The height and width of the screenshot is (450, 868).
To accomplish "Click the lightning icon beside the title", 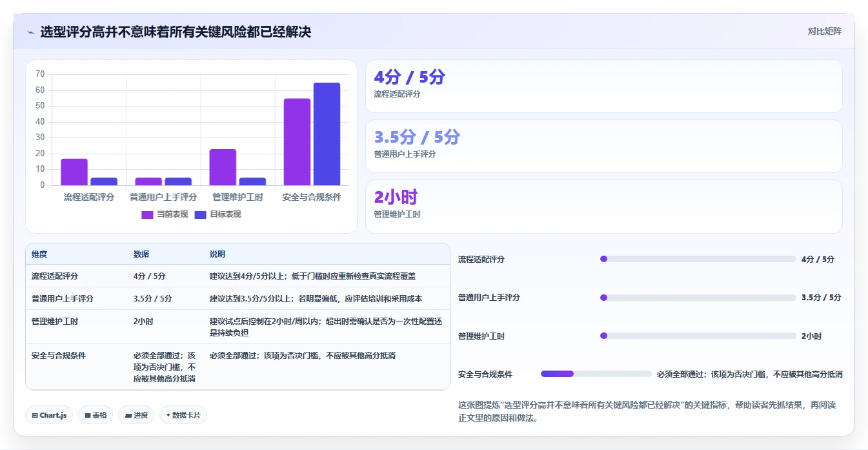I will 31,32.
